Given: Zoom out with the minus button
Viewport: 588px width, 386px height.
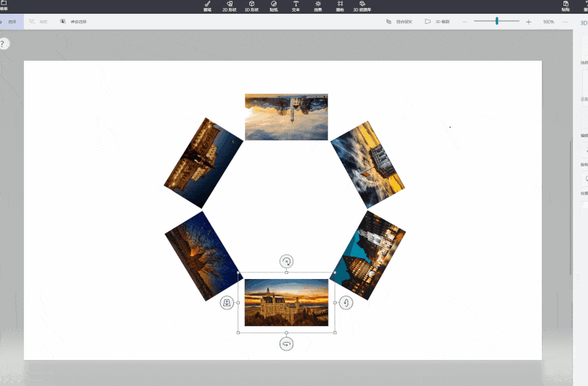Looking at the screenshot, I should 465,22.
